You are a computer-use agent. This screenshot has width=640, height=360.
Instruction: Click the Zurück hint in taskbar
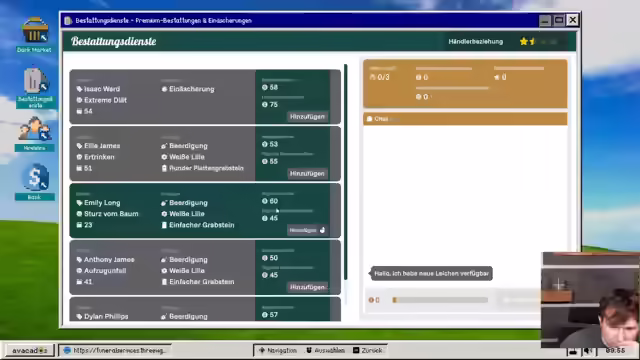[x=367, y=350]
